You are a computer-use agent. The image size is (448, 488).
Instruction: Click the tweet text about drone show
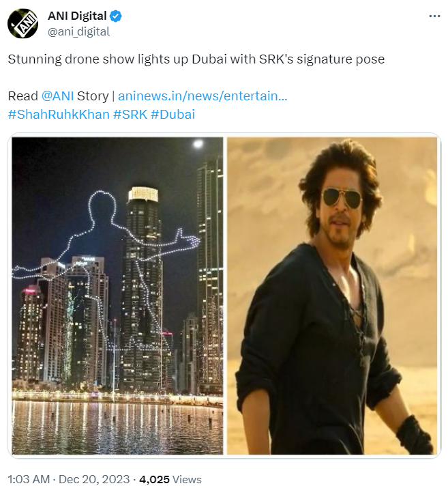coord(196,59)
